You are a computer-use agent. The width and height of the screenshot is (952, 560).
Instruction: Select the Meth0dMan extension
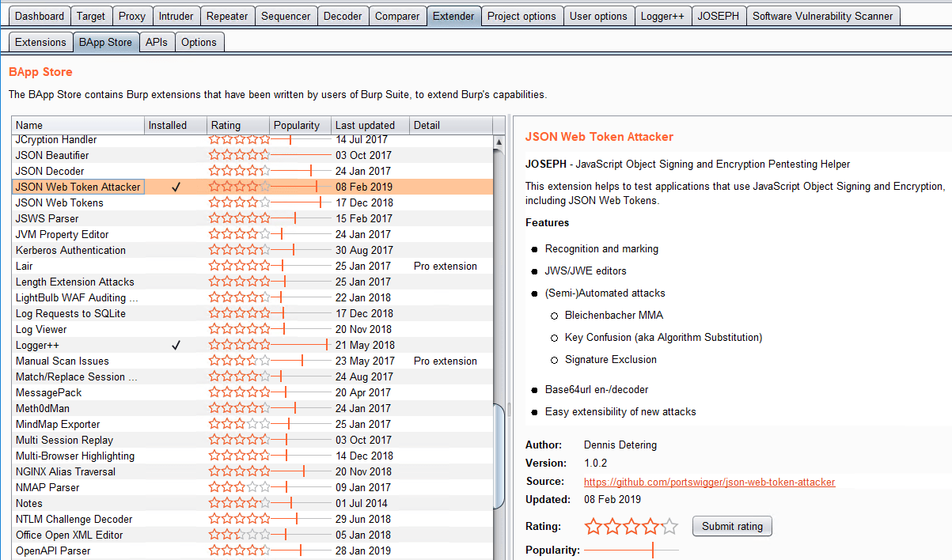[252, 408]
